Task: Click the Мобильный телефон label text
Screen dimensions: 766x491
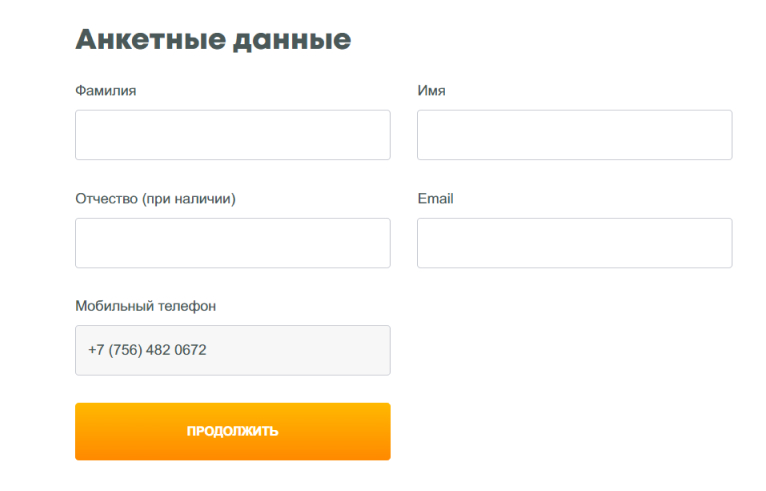Action: (x=145, y=306)
